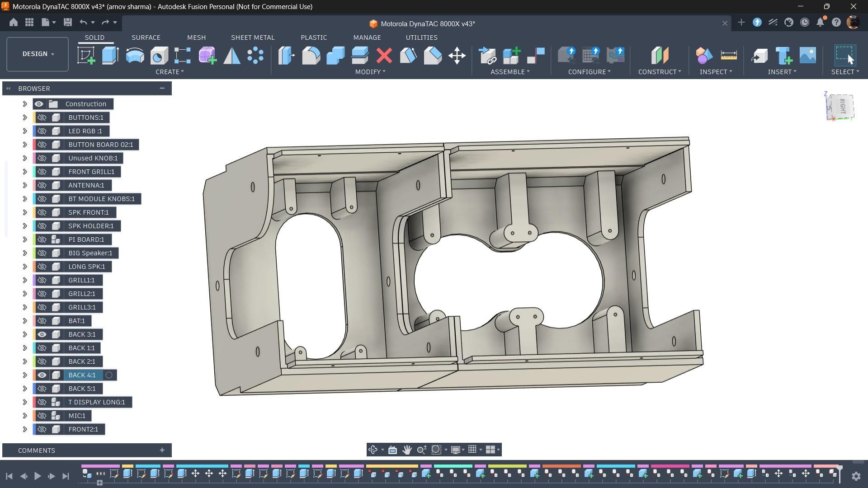The image size is (868, 488).
Task: Add a comment with the plus button
Action: (162, 450)
